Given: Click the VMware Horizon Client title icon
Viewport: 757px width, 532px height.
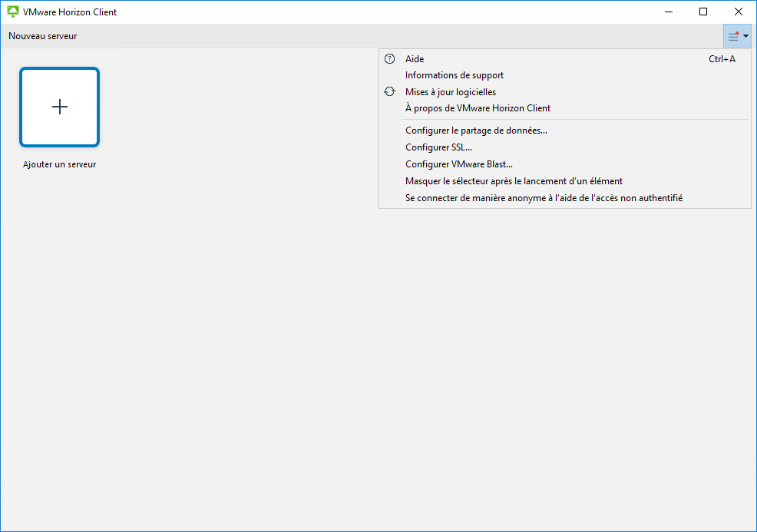Looking at the screenshot, I should (x=13, y=12).
